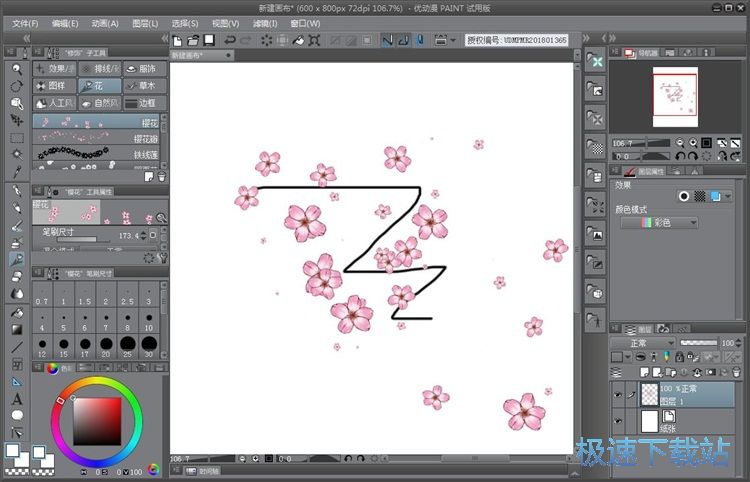Select the Pen tool
The height and width of the screenshot is (482, 750).
tap(17, 191)
